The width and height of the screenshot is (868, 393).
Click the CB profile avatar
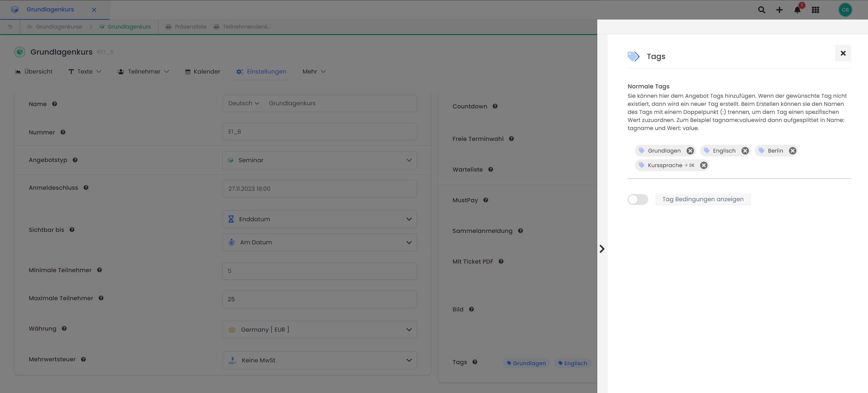click(x=845, y=10)
